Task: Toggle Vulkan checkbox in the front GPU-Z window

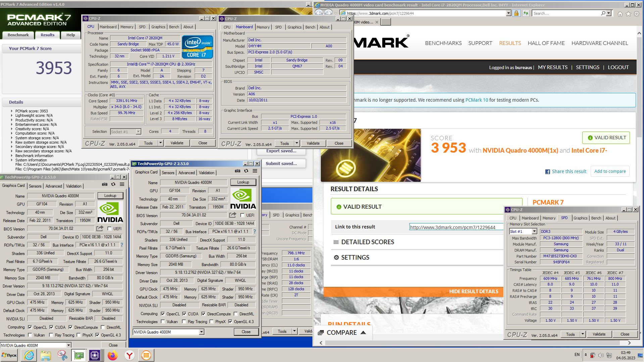Action: click(x=163, y=322)
